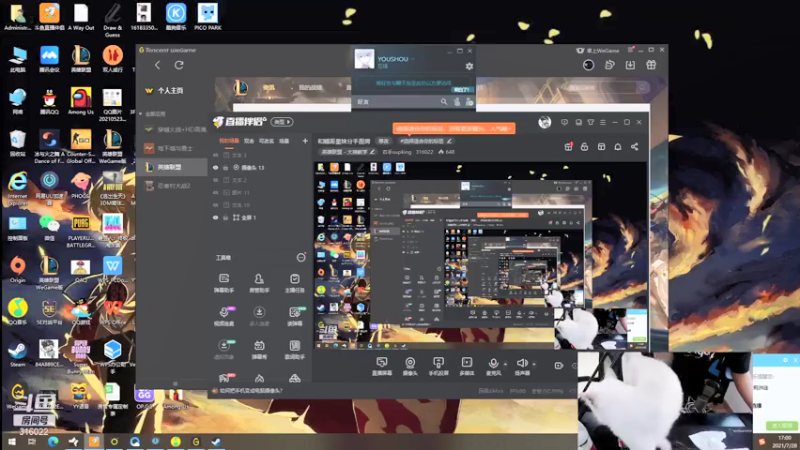Click the lock icon in stream toolbar
Viewport: 800px width, 450px height.
tap(585, 147)
